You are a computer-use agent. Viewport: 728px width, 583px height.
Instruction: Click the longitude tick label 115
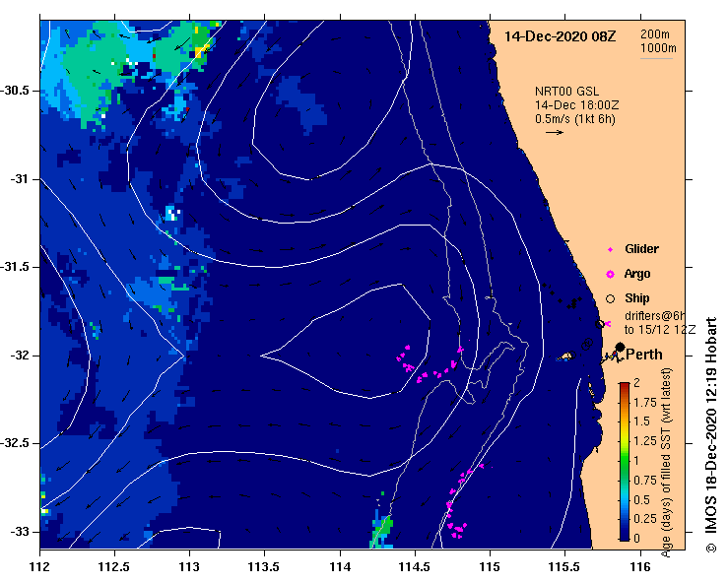coord(490,567)
